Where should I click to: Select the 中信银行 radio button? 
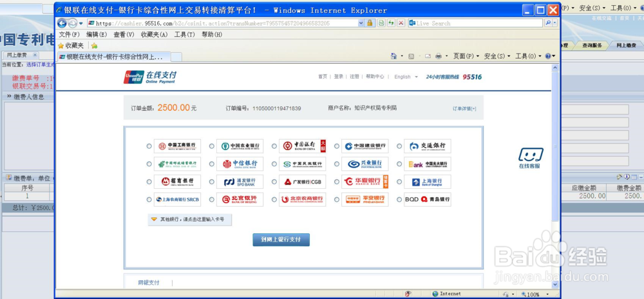point(211,164)
